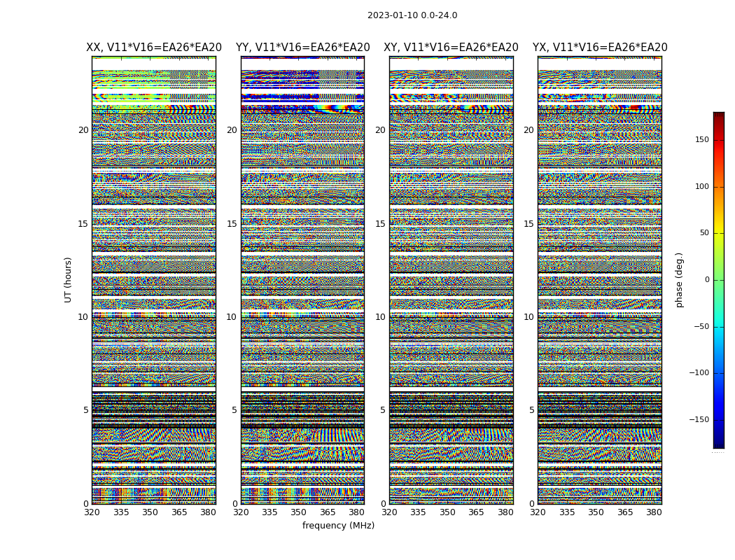Click the XY panel title text
Image resolution: width=735 pixels, height=560 pixels.
pos(451,48)
